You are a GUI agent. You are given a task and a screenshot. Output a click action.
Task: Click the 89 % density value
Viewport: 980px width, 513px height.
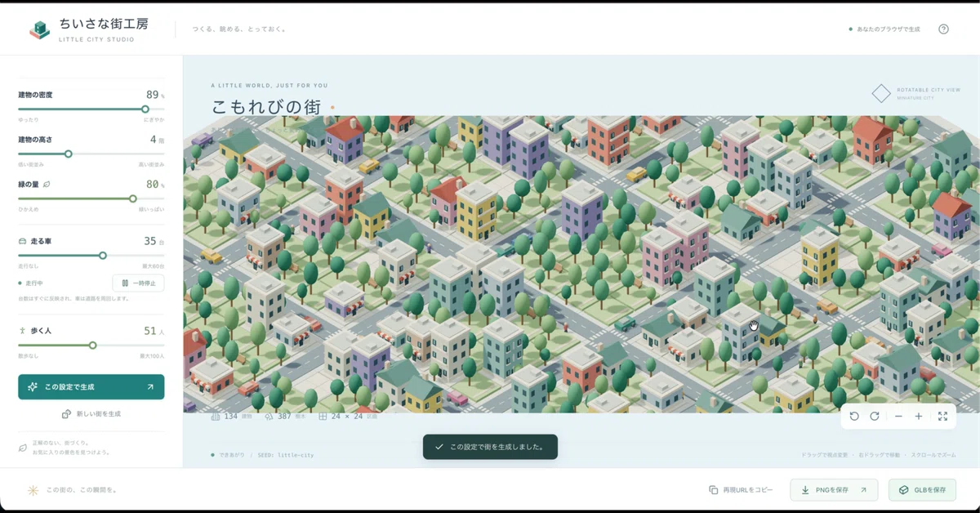click(x=155, y=95)
